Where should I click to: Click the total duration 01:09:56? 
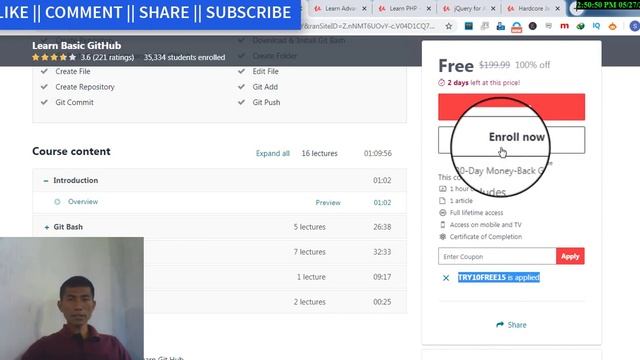pyautogui.click(x=378, y=153)
